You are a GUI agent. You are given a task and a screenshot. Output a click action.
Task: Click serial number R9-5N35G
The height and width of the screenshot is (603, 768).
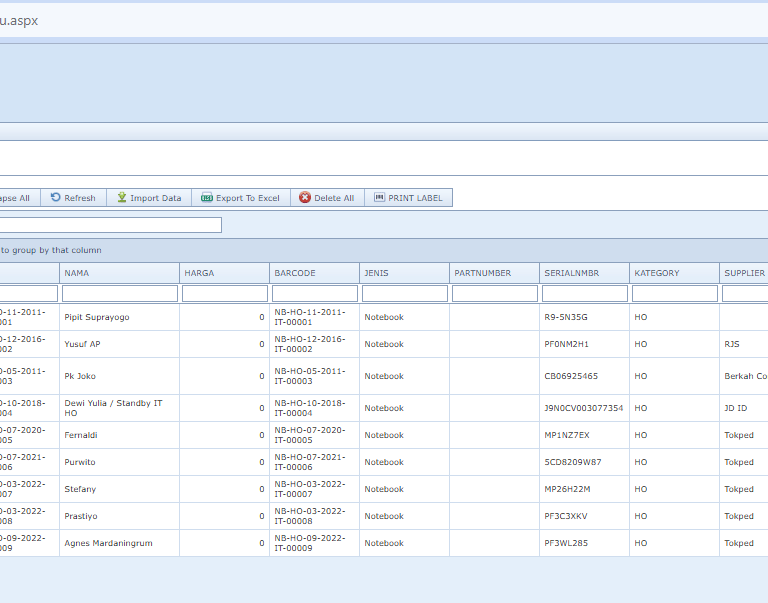click(565, 317)
